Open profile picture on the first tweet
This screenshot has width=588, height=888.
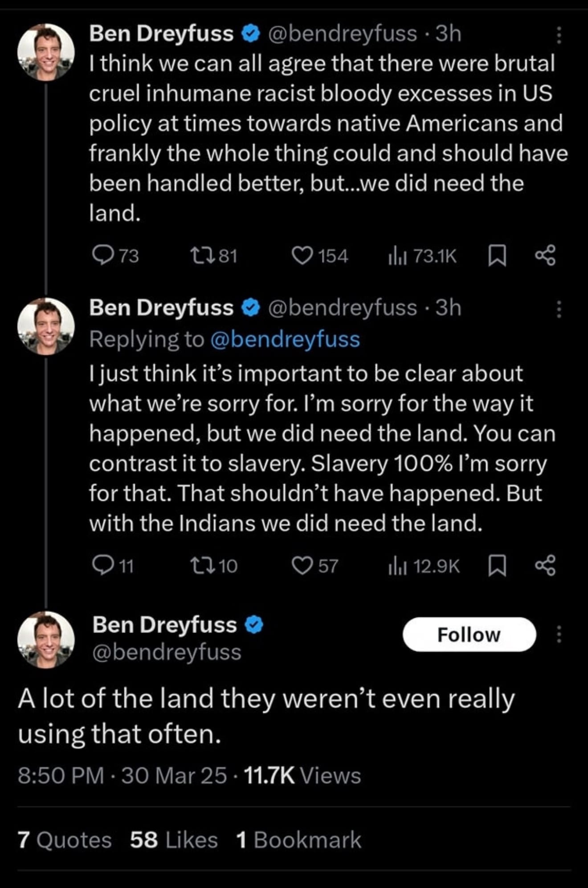[46, 51]
